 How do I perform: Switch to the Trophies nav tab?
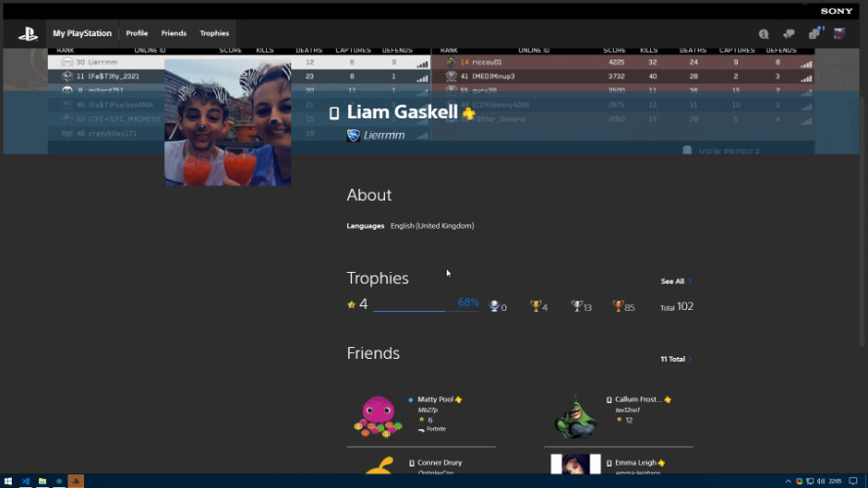214,33
